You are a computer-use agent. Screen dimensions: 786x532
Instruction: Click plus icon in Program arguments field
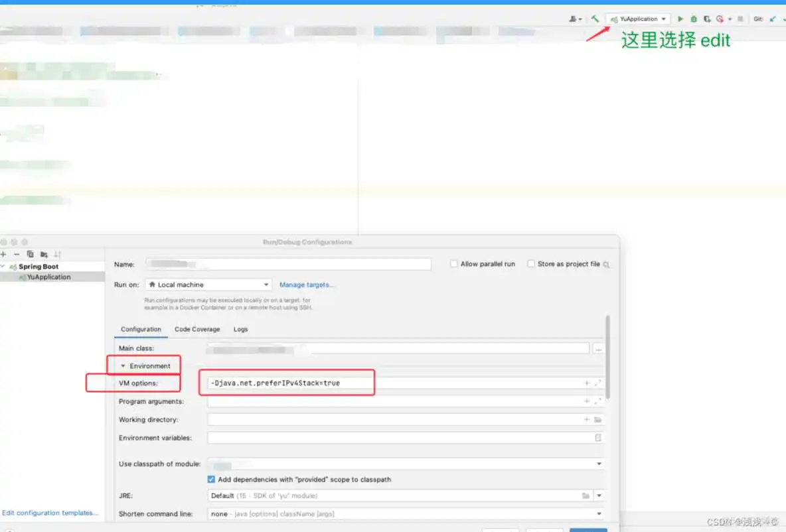[586, 401]
